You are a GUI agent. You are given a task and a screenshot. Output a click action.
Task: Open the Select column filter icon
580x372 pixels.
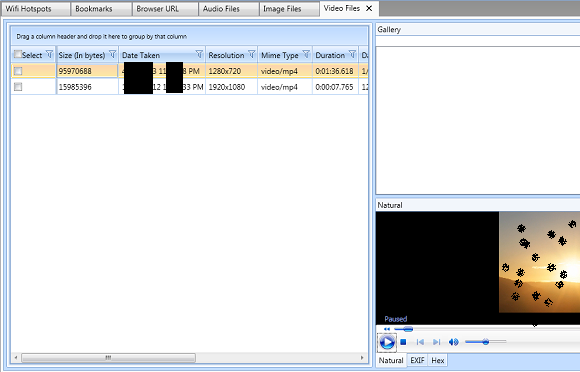tap(49, 54)
